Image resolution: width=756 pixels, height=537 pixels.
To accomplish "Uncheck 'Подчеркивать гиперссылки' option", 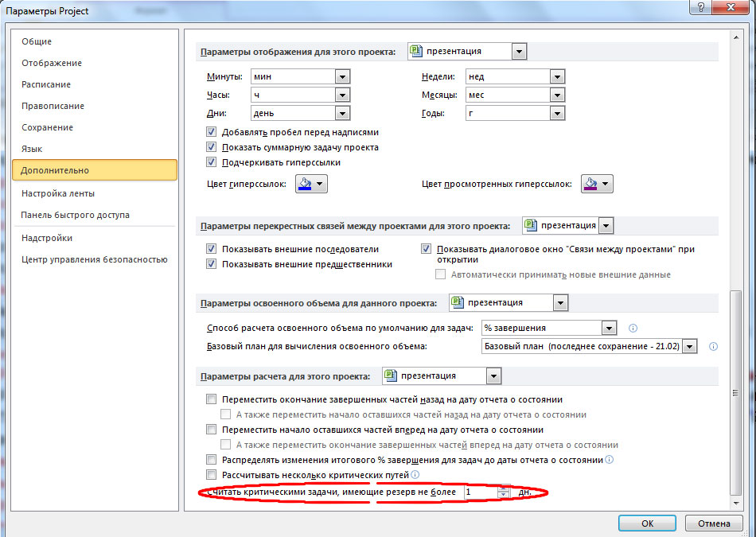I will click(x=211, y=162).
